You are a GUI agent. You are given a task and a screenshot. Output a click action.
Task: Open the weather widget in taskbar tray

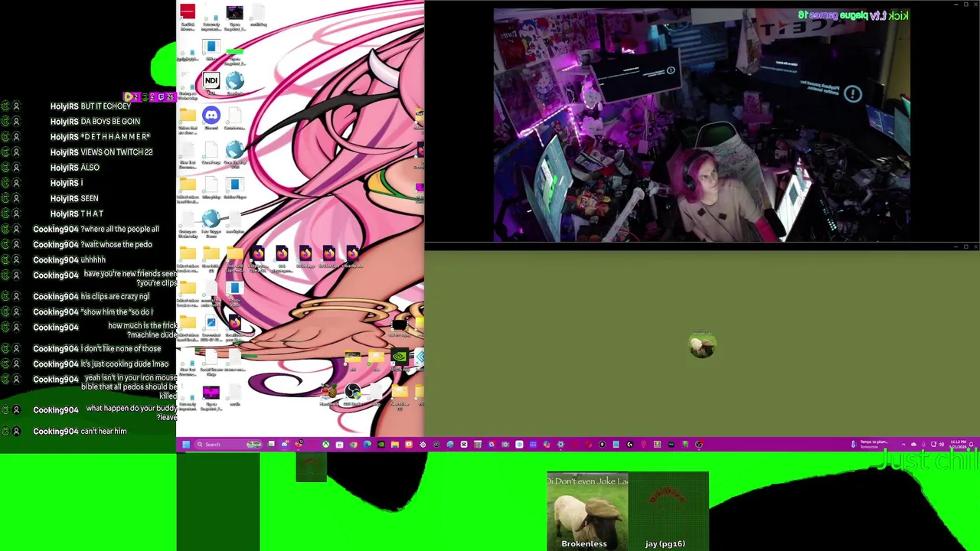pos(871,444)
